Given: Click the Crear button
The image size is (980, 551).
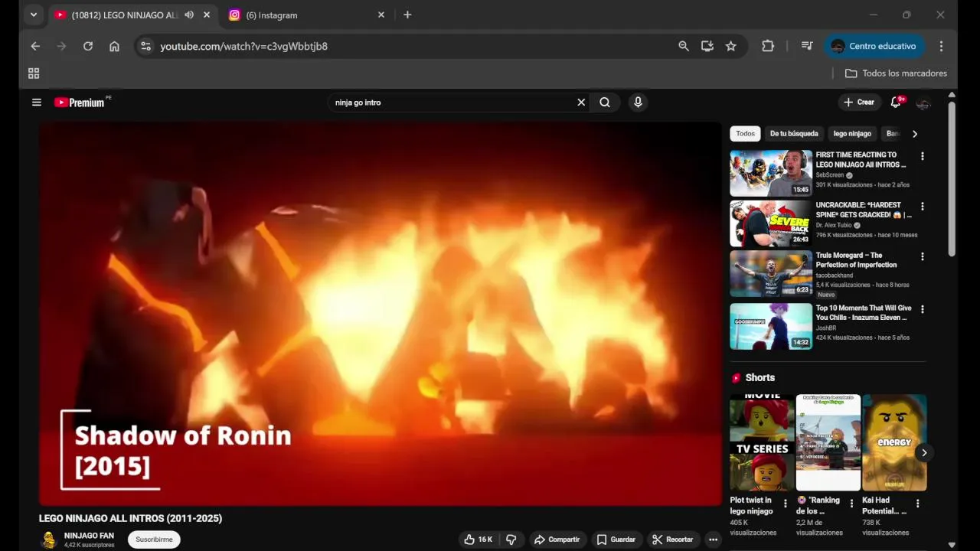Looking at the screenshot, I should tap(858, 102).
